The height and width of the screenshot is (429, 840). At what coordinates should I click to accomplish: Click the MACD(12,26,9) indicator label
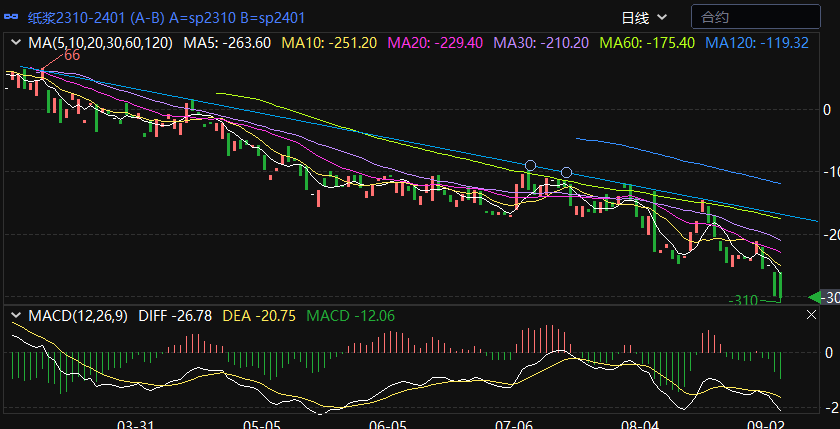point(78,316)
